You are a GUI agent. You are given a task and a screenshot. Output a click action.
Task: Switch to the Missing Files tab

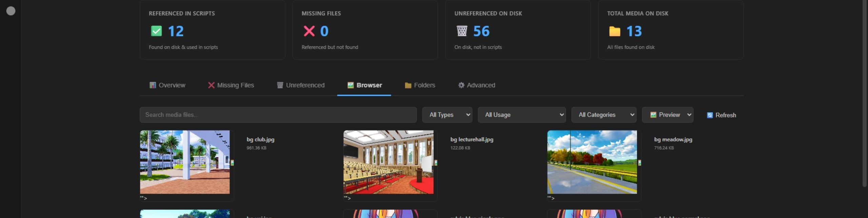pyautogui.click(x=231, y=85)
